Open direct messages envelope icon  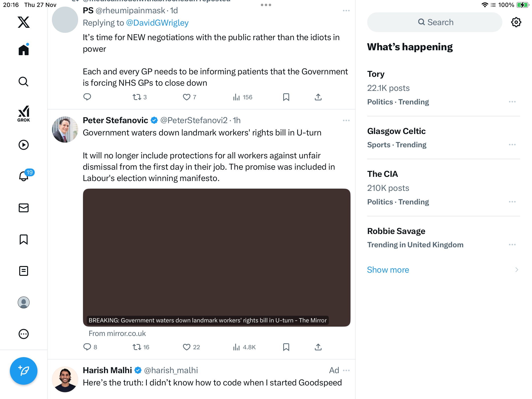coord(24,208)
